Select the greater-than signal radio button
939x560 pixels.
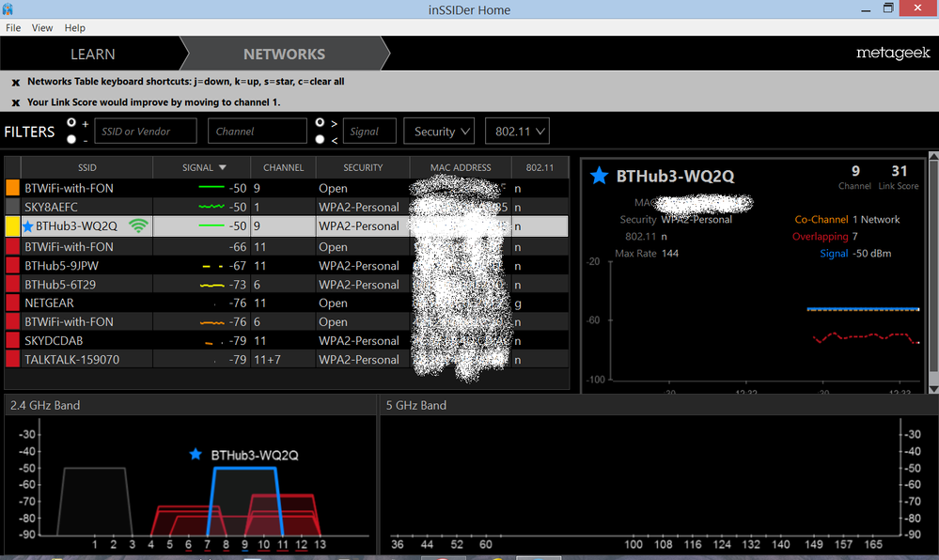pos(320,122)
